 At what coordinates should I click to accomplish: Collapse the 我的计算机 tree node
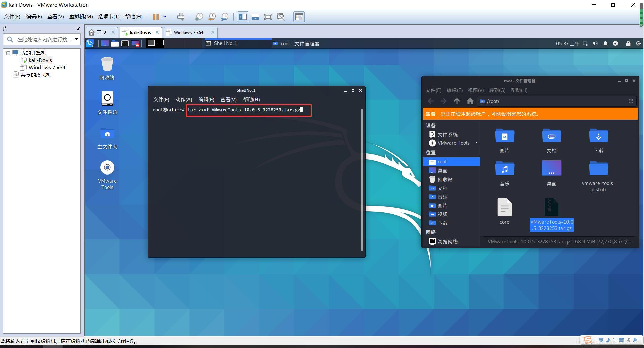point(8,53)
